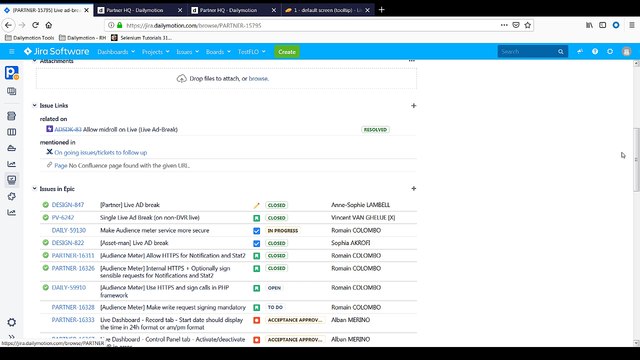Open the Projects dropdown menu
Viewport: 640px width, 360px height.
click(156, 52)
